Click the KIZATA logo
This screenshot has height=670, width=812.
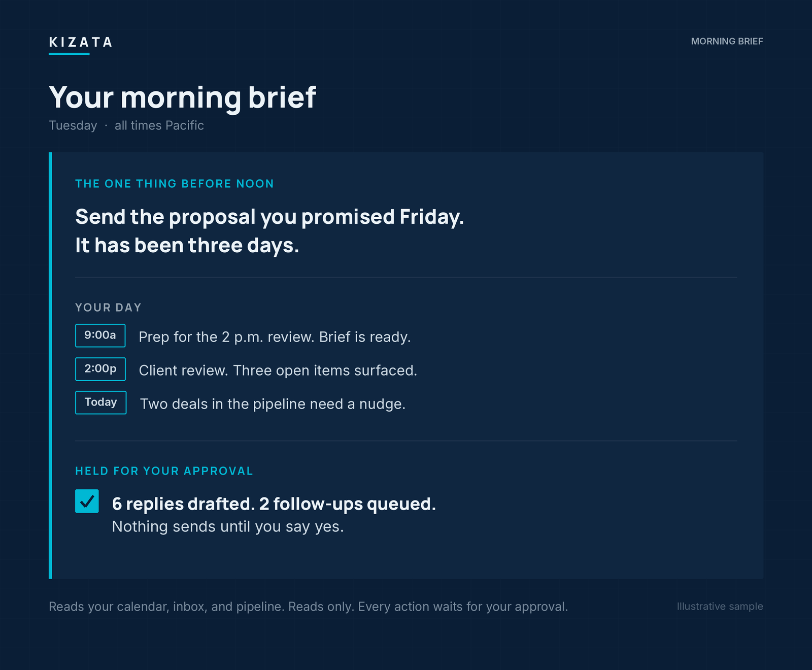(x=80, y=43)
